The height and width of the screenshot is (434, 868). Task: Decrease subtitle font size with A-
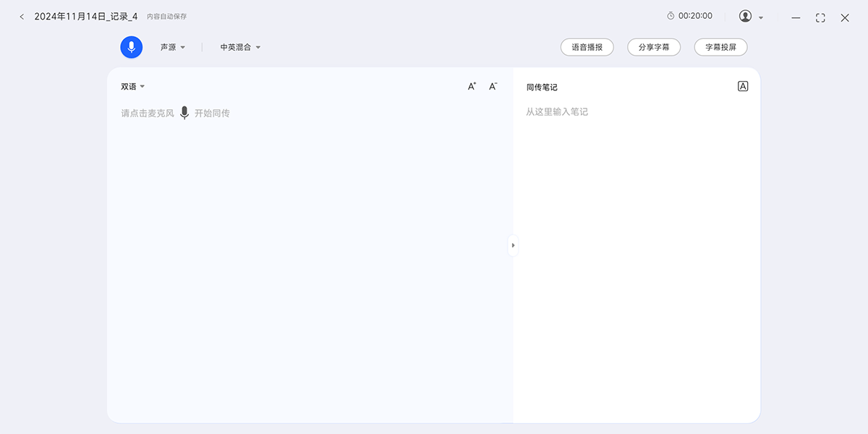click(493, 87)
